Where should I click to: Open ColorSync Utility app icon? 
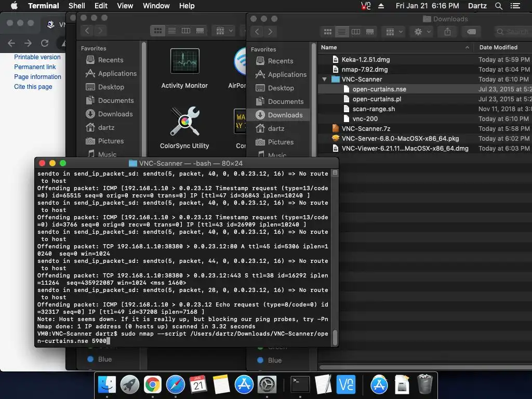(x=184, y=122)
